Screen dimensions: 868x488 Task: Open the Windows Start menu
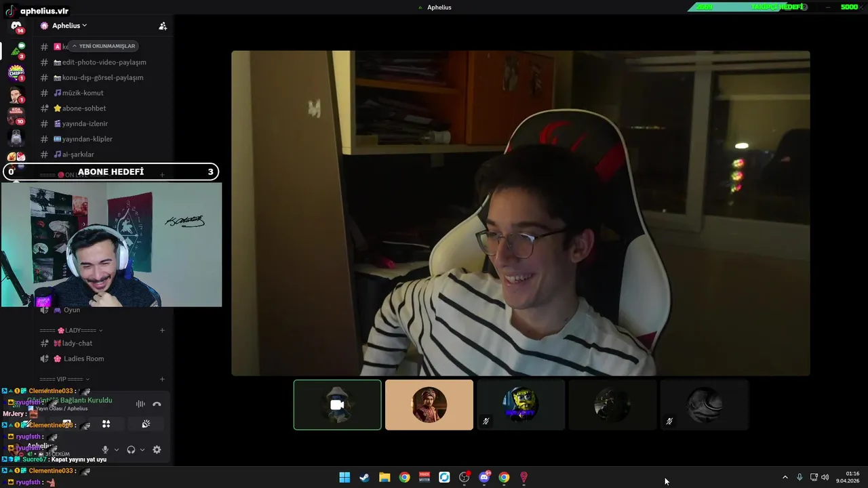pos(344,477)
